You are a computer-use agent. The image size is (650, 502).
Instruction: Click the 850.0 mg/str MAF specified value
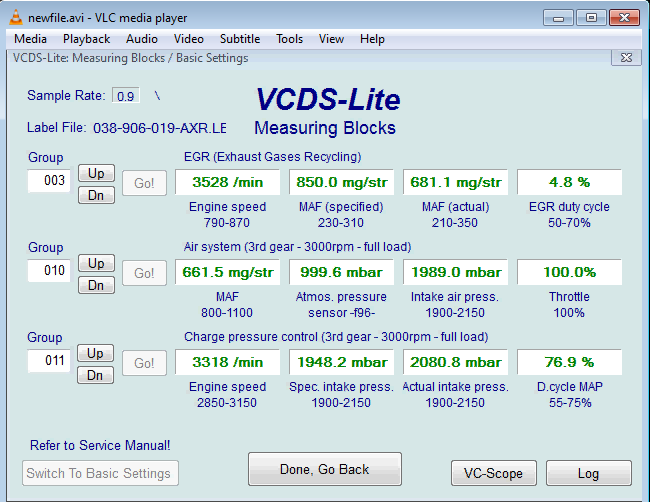341,182
